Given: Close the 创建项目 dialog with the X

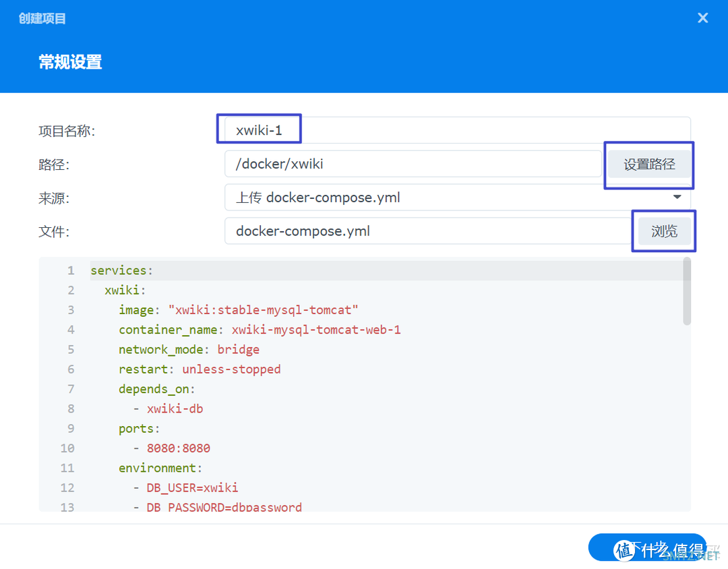Looking at the screenshot, I should 702,18.
